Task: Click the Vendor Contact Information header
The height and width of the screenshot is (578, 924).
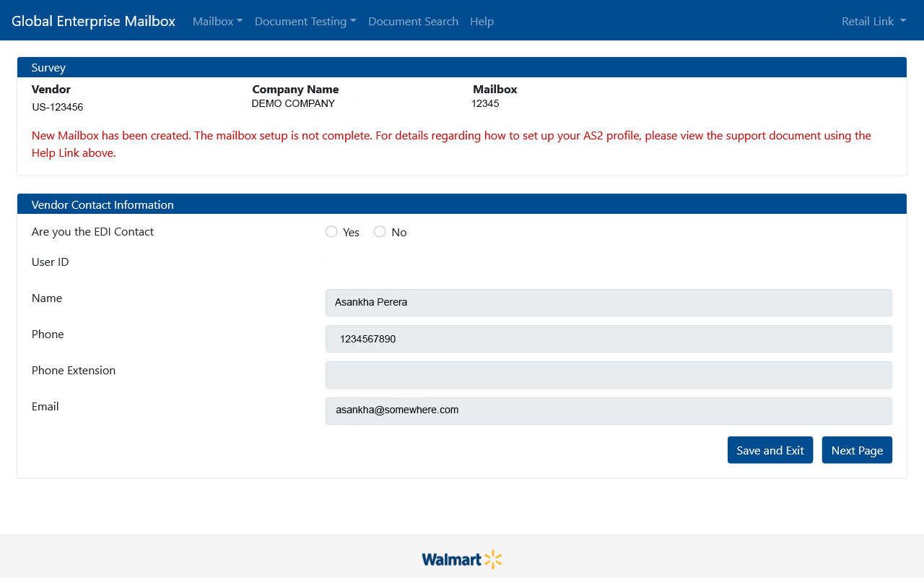Action: [462, 204]
